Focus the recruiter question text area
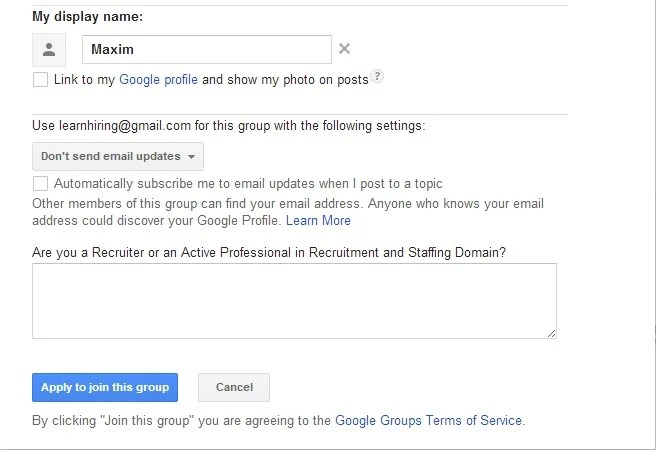Screen dimensions: 656x450 tap(294, 301)
